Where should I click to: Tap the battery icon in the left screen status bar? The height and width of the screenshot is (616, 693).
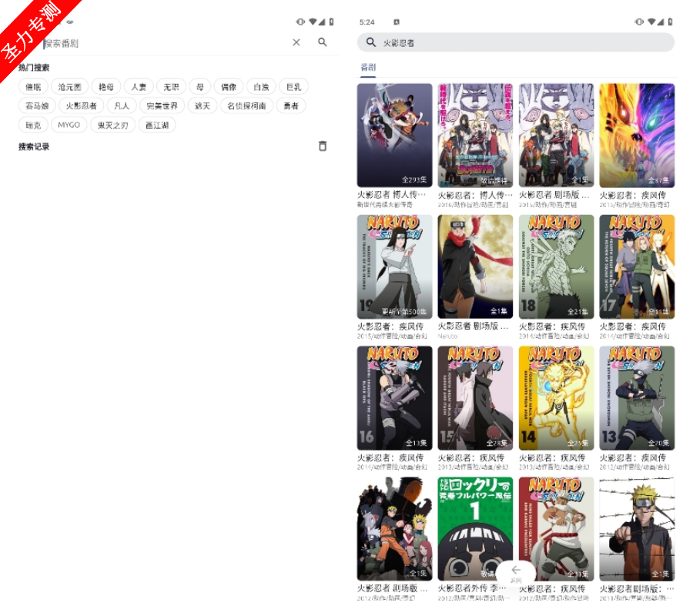click(x=331, y=22)
